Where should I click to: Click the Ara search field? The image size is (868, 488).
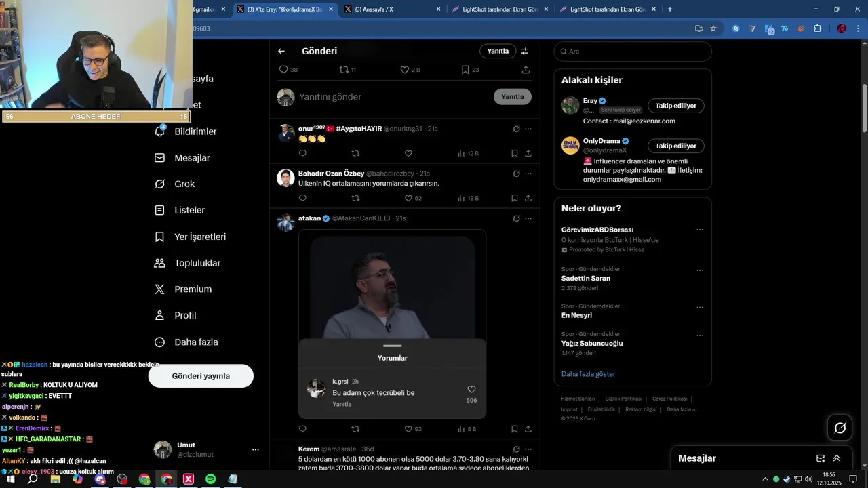633,52
